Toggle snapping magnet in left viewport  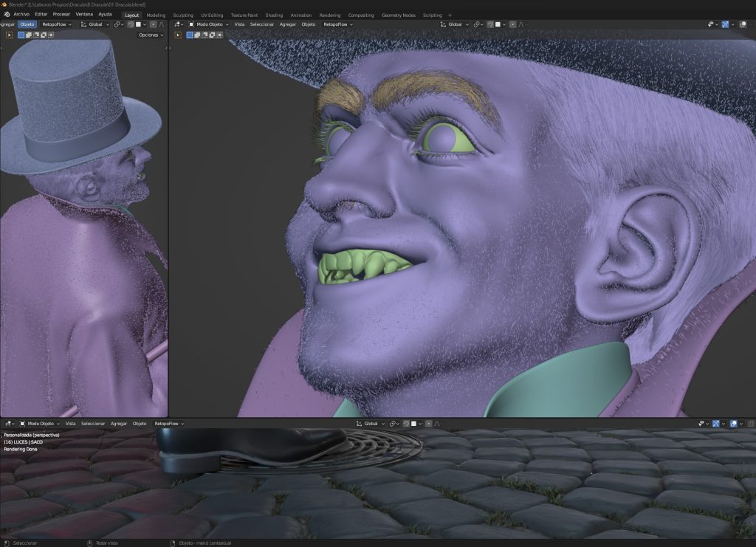pos(131,24)
